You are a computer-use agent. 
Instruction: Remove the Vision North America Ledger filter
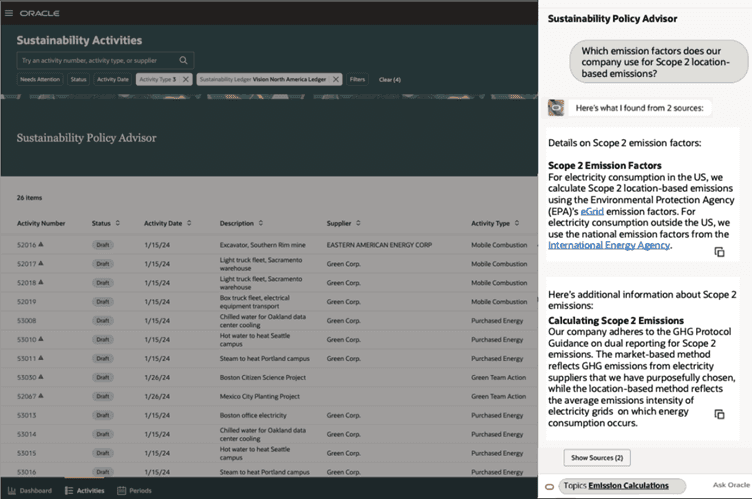coord(336,79)
